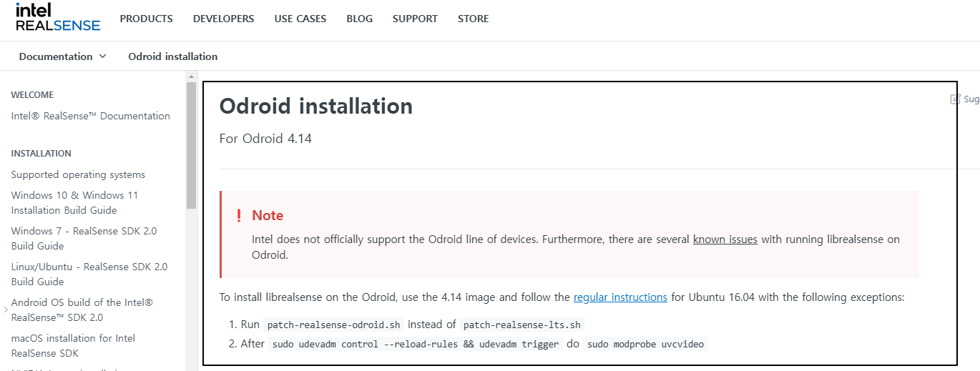Open the BLOG page

coord(360,19)
